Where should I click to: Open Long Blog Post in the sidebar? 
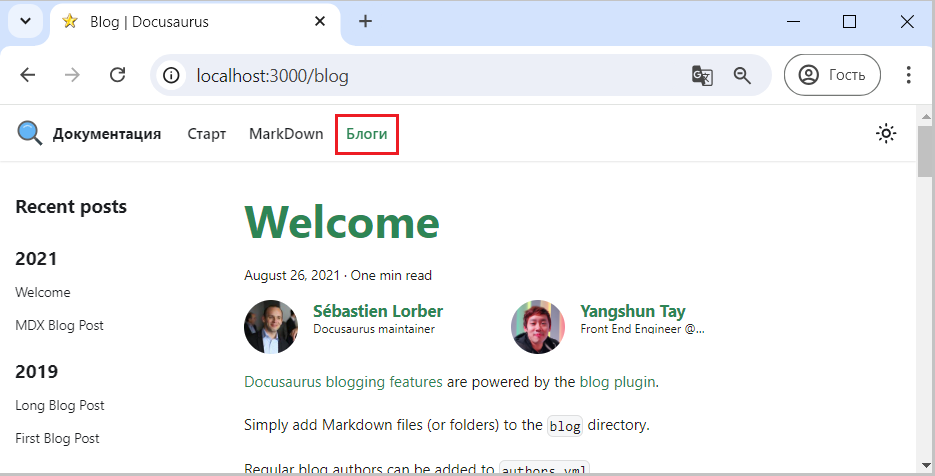pos(60,406)
